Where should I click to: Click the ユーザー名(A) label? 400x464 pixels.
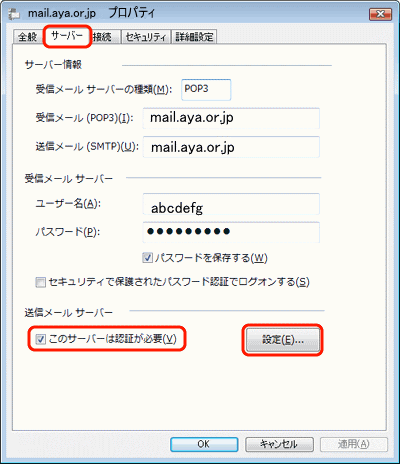tap(68, 203)
